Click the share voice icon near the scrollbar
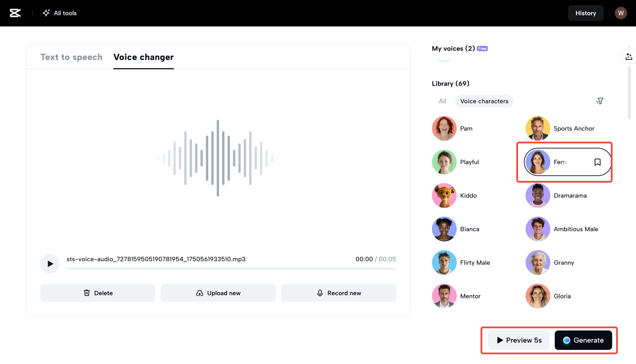 coord(629,56)
